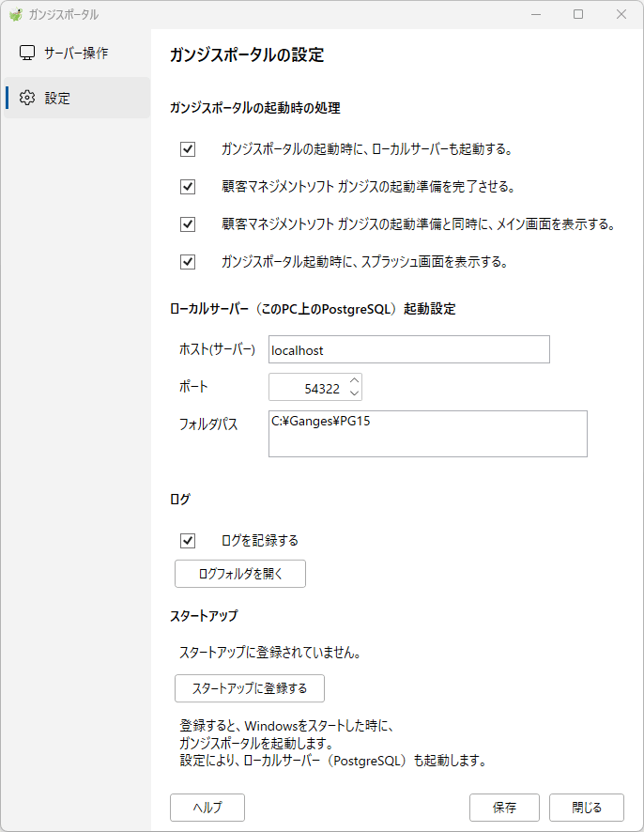This screenshot has width=644, height=832.
Task: Click the ポート label
Action: pyautogui.click(x=193, y=386)
